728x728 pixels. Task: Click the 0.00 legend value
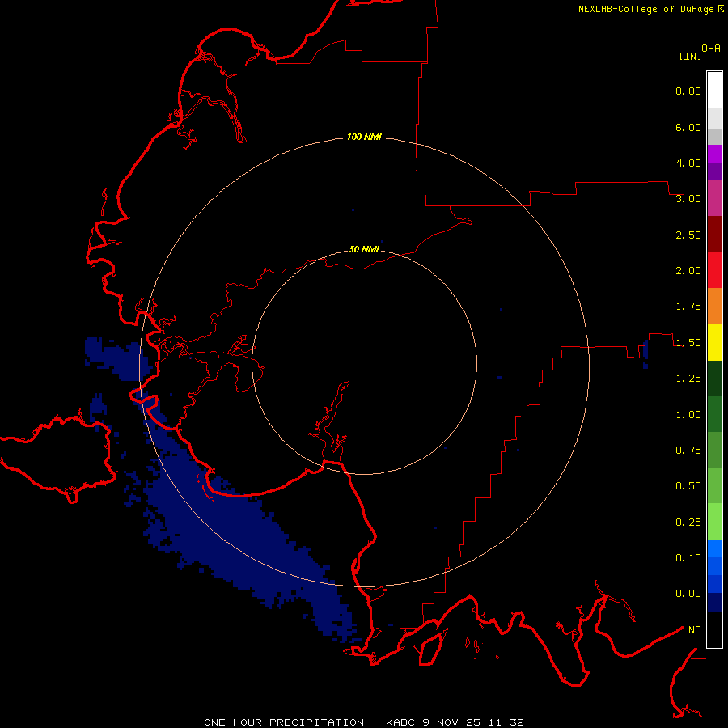688,594
